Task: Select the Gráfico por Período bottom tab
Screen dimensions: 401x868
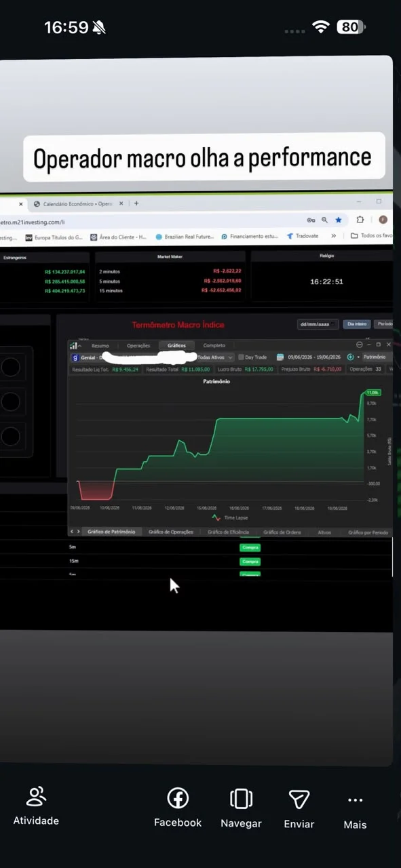Action: click(368, 532)
